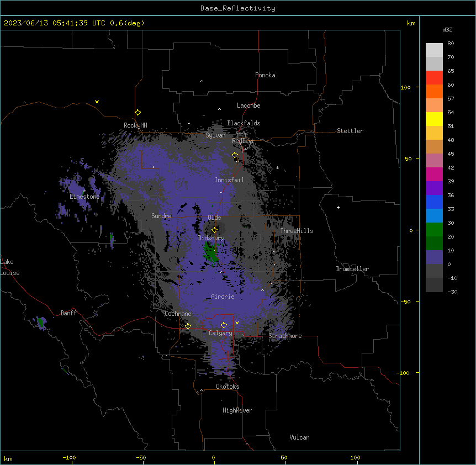This screenshot has width=476, height=465.
Task: Select the Banff label
Action: [68, 313]
